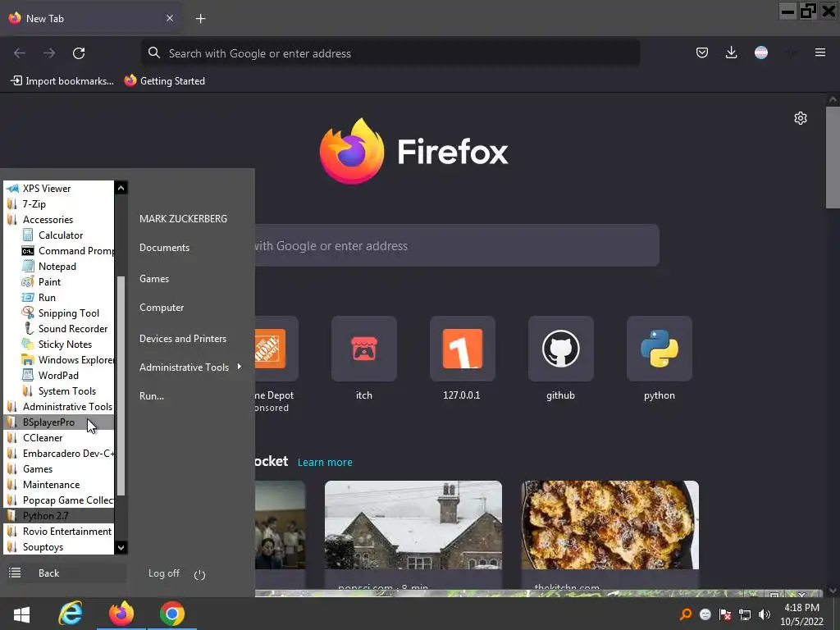This screenshot has height=630, width=840.
Task: Click the Log off button
Action: coord(164,573)
